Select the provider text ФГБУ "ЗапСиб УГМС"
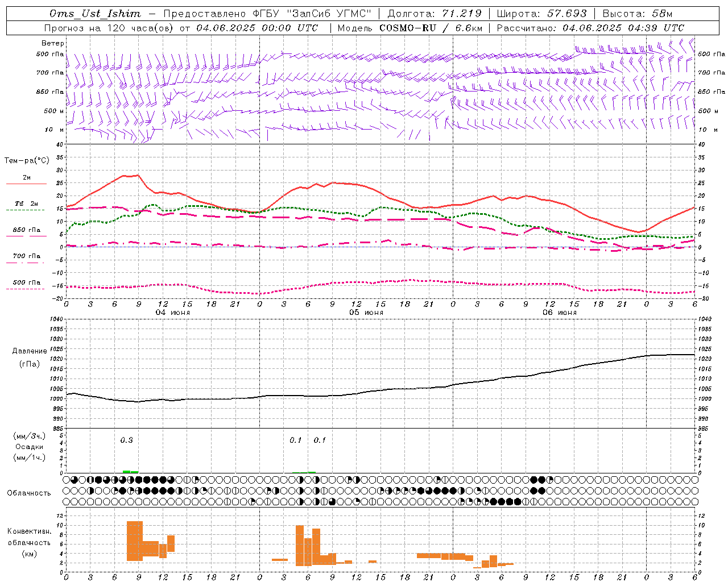Viewport: 728px width, 582px height. coord(311,14)
